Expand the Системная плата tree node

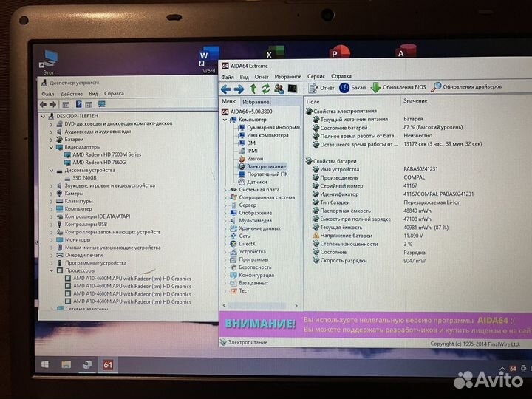point(226,189)
